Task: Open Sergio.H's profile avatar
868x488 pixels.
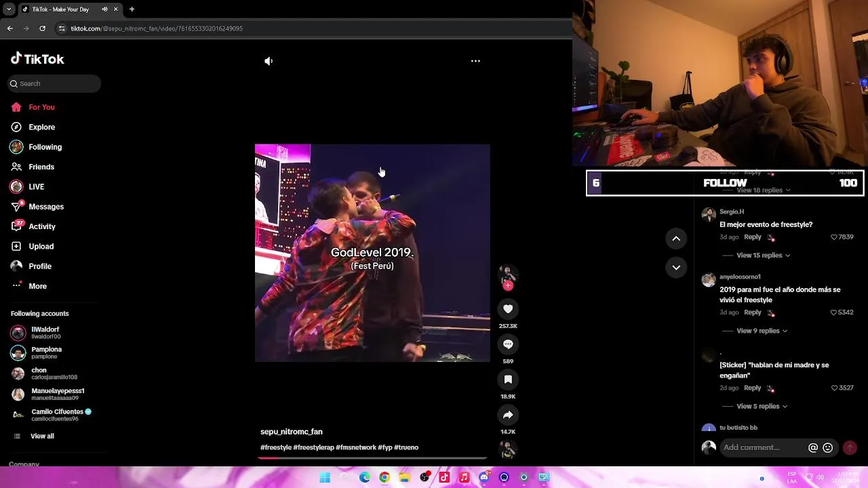Action: (x=709, y=215)
